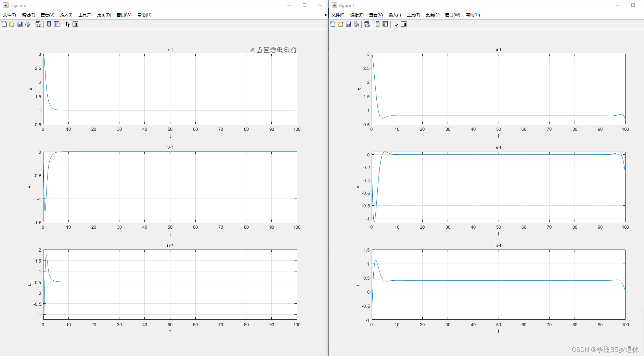
Task: Print Figure 2 with the printer icon
Action: (28, 24)
